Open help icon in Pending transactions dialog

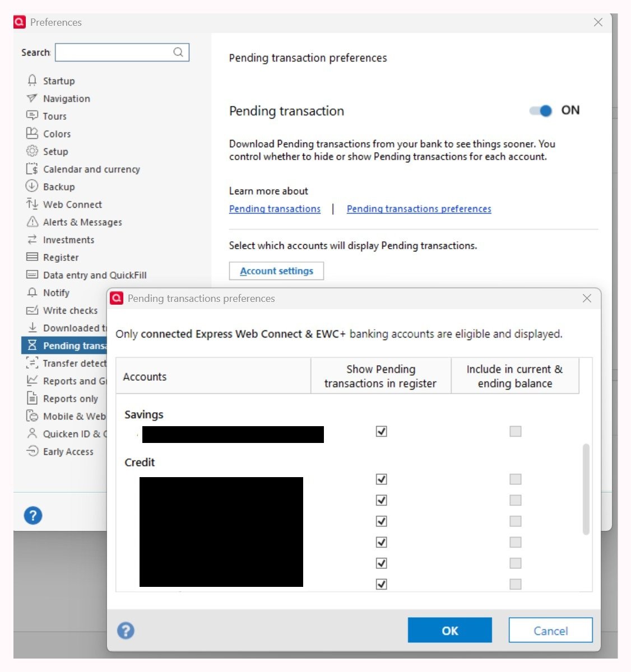(x=126, y=631)
